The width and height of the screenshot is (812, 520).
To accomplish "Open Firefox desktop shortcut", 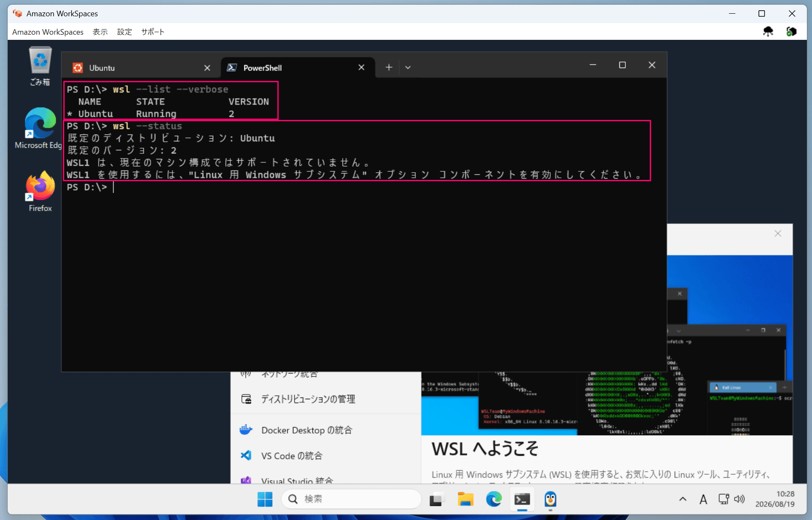I will tap(40, 191).
